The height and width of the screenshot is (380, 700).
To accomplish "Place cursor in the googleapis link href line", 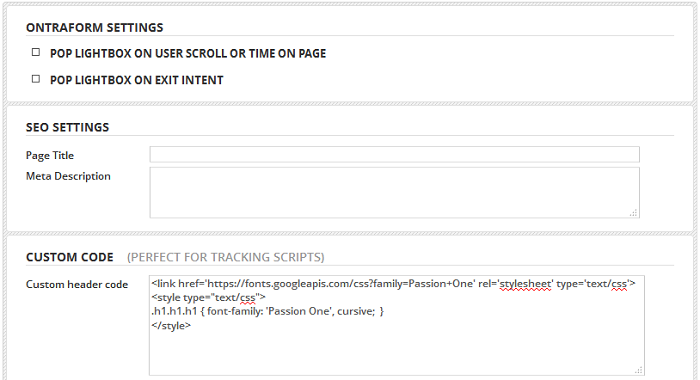I will pos(393,284).
